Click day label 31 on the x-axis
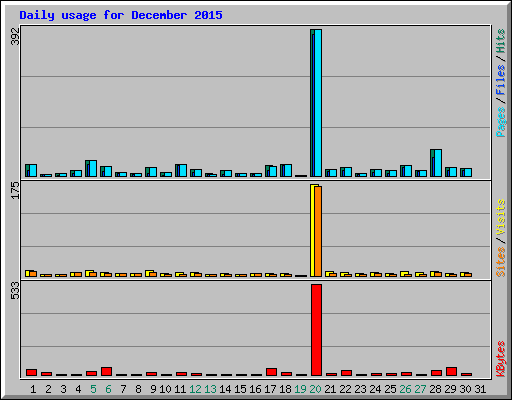This screenshot has width=512, height=400. (480, 389)
